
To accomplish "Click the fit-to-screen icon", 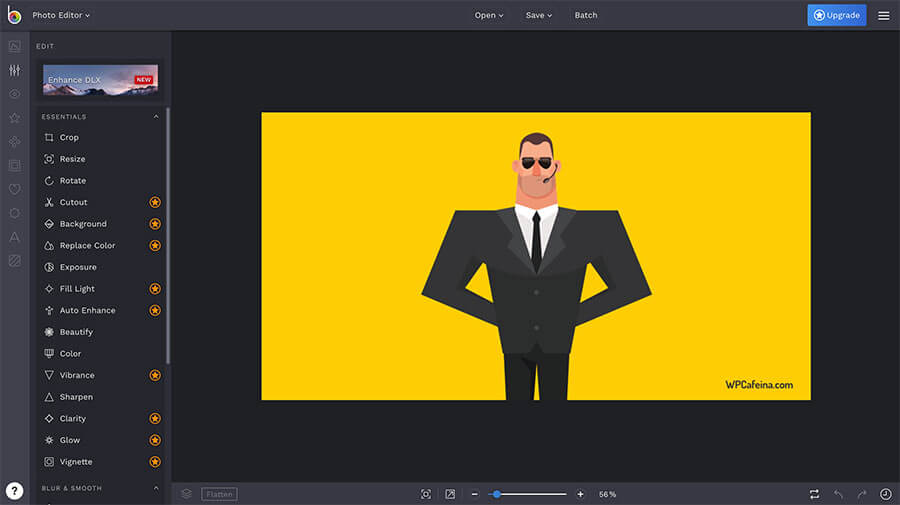I will (x=426, y=494).
